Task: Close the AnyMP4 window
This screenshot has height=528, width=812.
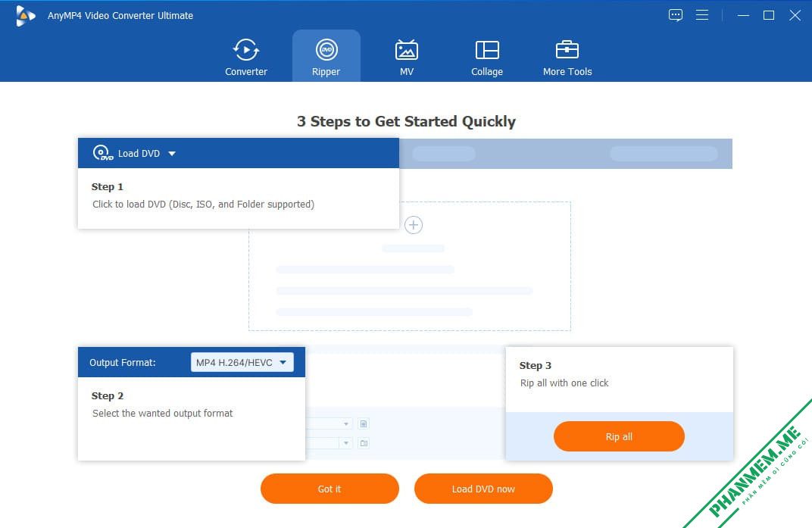Action: pyautogui.click(x=795, y=16)
